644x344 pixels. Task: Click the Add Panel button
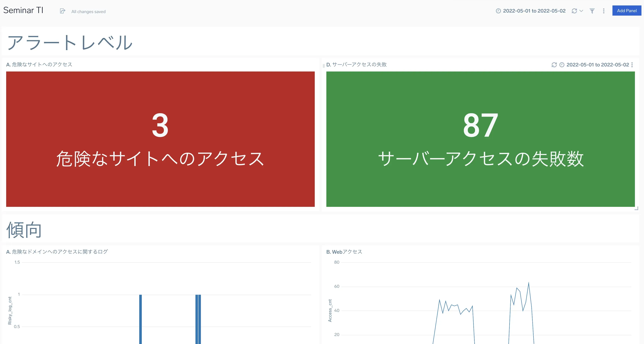(626, 11)
